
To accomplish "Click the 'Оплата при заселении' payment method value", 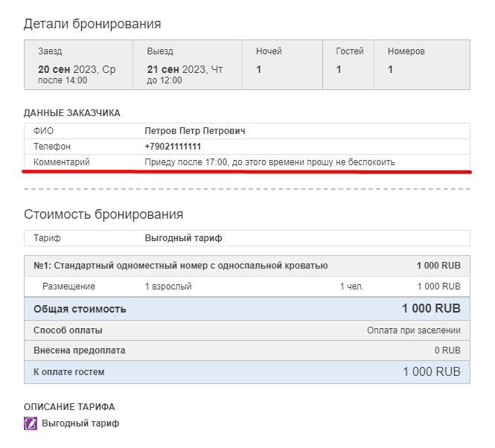I will (x=413, y=330).
